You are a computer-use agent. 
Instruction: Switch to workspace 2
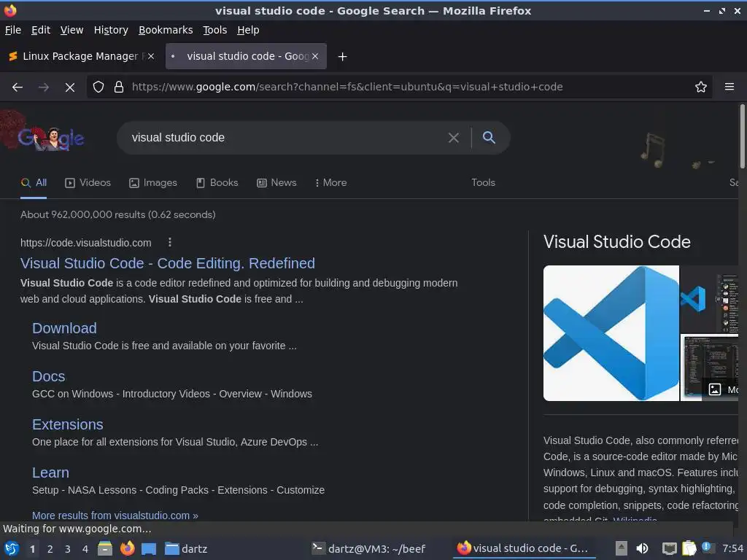50,549
